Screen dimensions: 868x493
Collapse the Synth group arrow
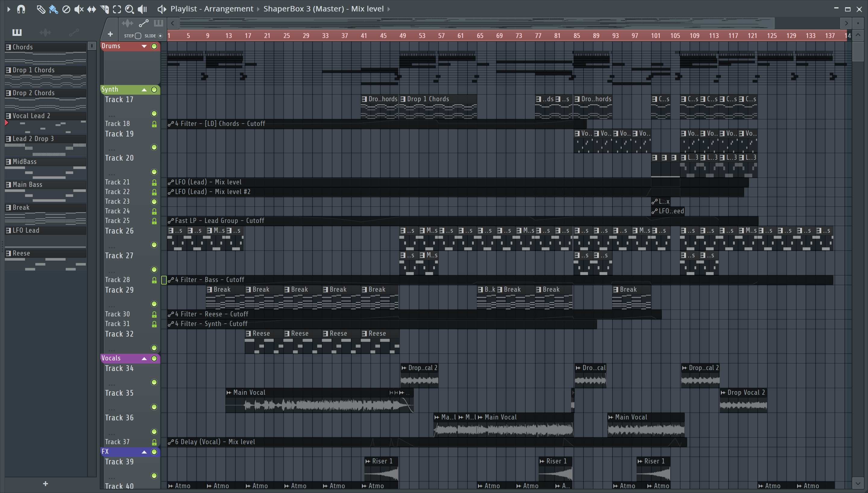(x=144, y=89)
